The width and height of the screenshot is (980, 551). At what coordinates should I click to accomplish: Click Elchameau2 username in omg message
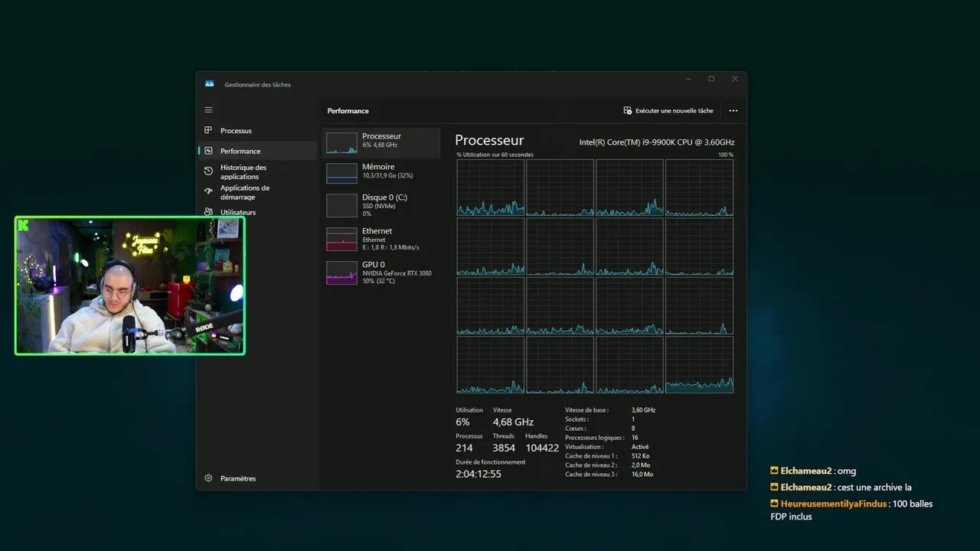tap(806, 471)
